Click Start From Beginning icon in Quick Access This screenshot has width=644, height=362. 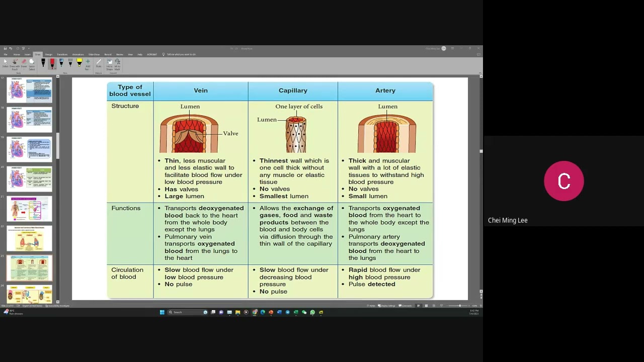coord(23,48)
